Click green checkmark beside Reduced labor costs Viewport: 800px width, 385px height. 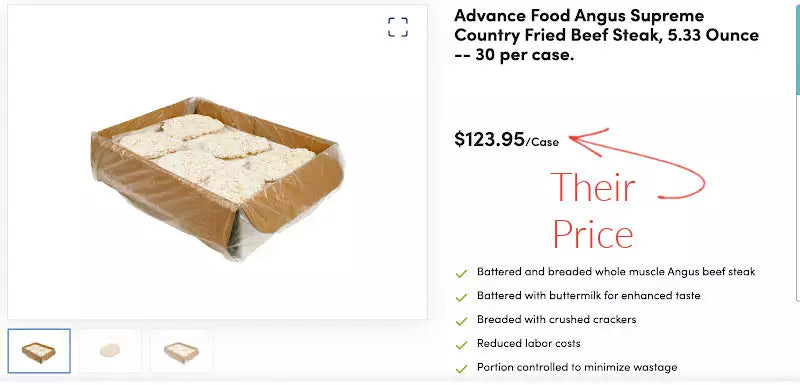pyautogui.click(x=461, y=345)
